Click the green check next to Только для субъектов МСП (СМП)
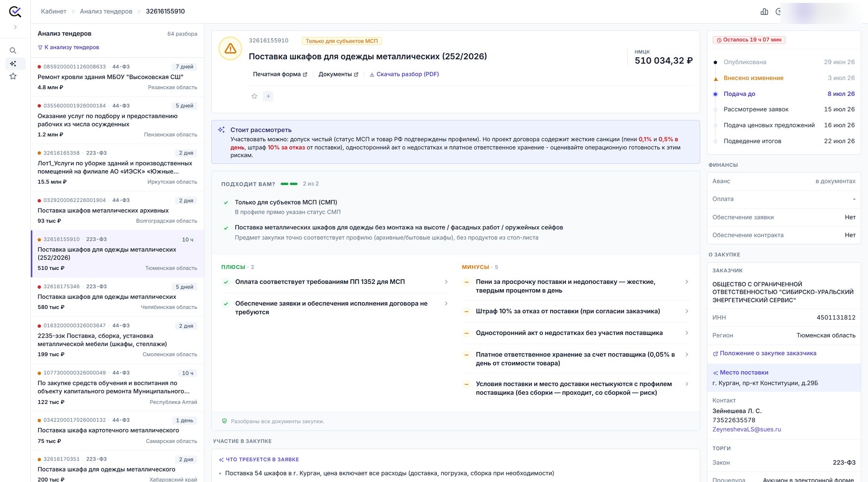The width and height of the screenshot is (868, 482). 226,203
